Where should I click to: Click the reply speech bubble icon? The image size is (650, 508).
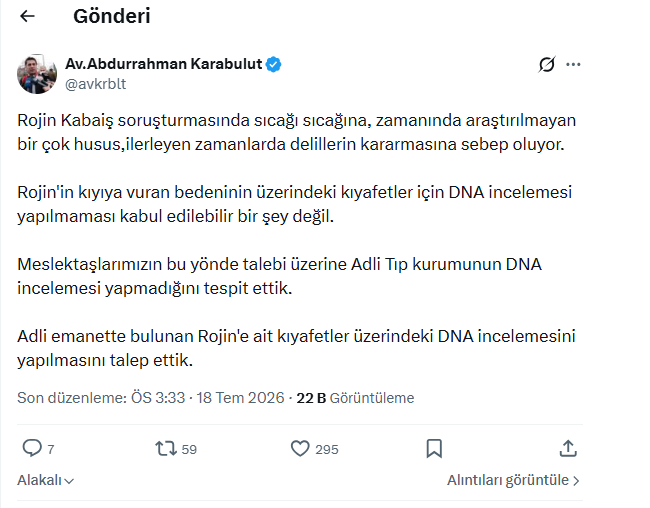[32, 448]
